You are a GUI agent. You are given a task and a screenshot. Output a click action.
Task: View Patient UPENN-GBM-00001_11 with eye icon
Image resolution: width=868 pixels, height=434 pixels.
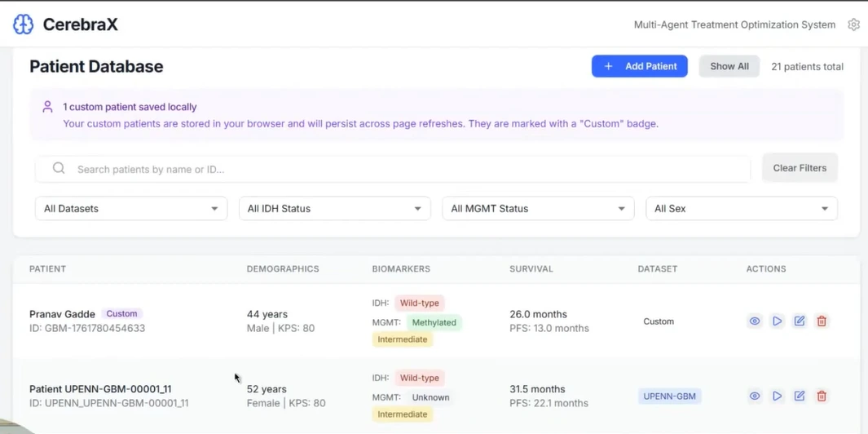[x=755, y=396]
